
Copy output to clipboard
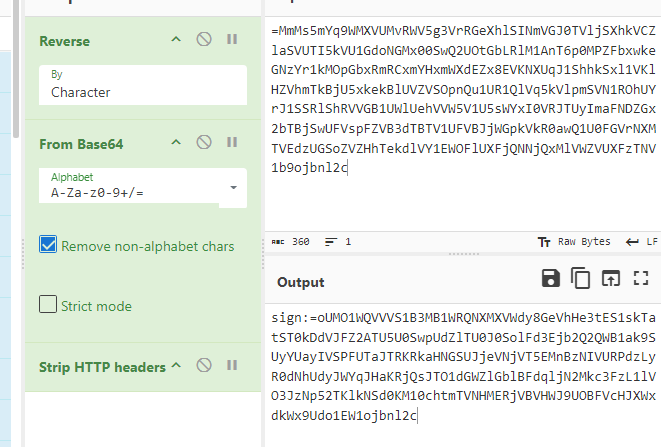[x=580, y=279]
